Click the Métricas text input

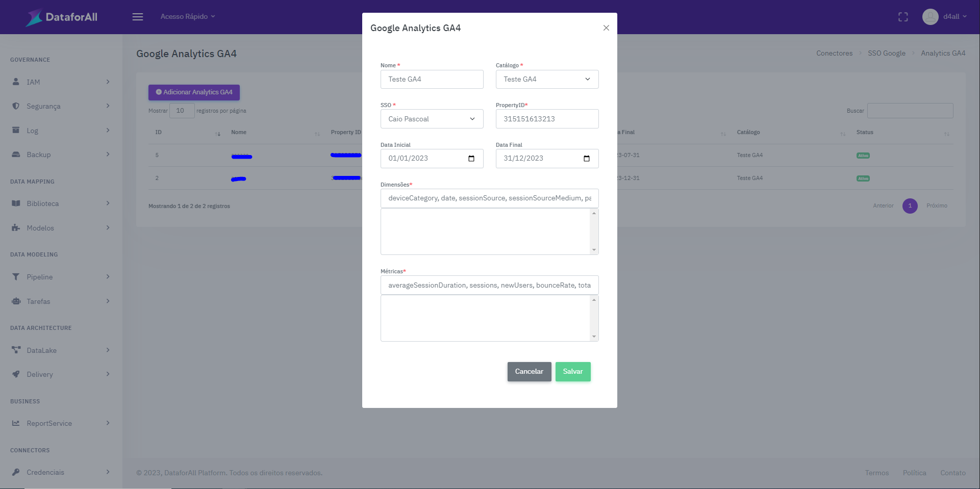point(489,286)
